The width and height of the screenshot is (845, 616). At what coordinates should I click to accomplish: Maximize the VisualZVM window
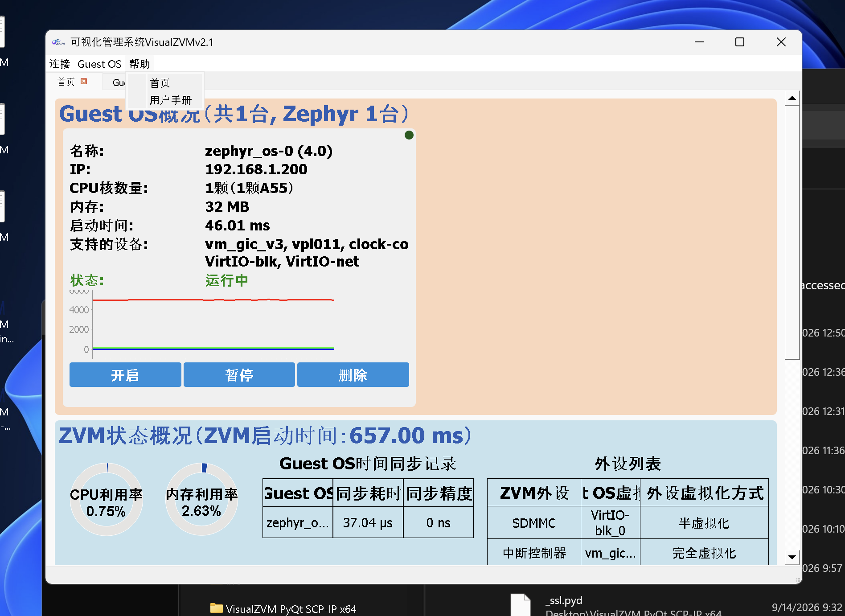(740, 42)
